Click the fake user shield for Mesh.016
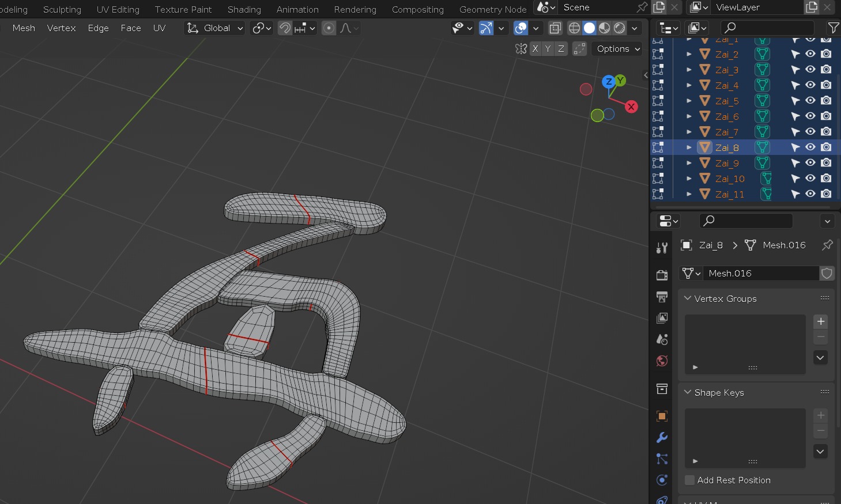Screen dimensions: 841x504 tap(827, 273)
